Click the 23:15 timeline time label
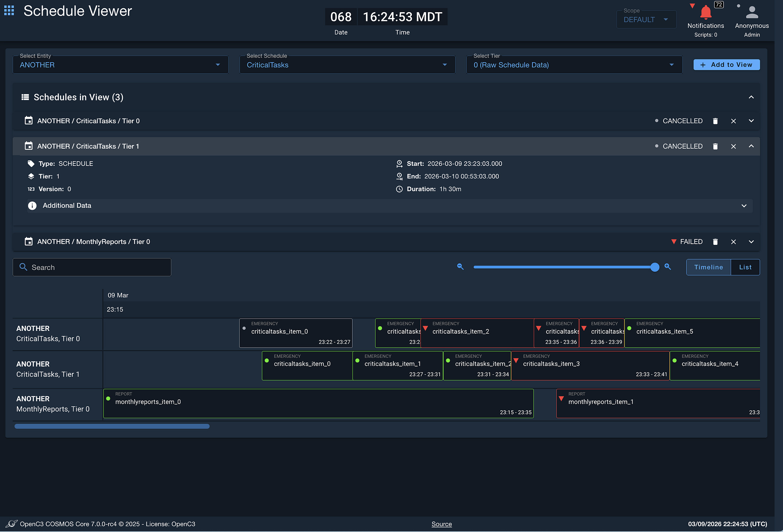This screenshot has width=783, height=532. pyautogui.click(x=115, y=309)
